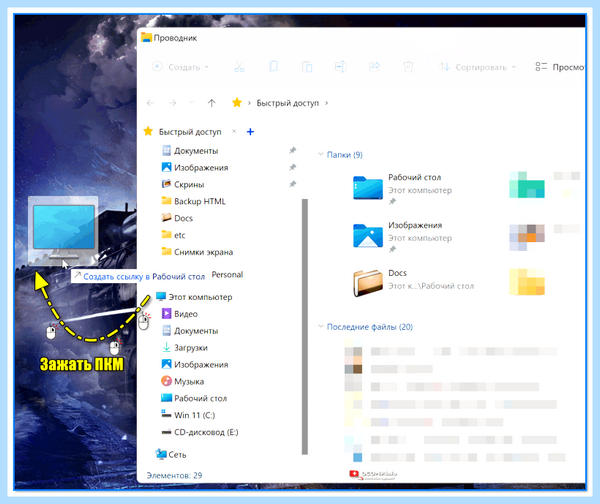Close the Быстрый доступ tab
This screenshot has height=504, width=600.
tap(234, 131)
